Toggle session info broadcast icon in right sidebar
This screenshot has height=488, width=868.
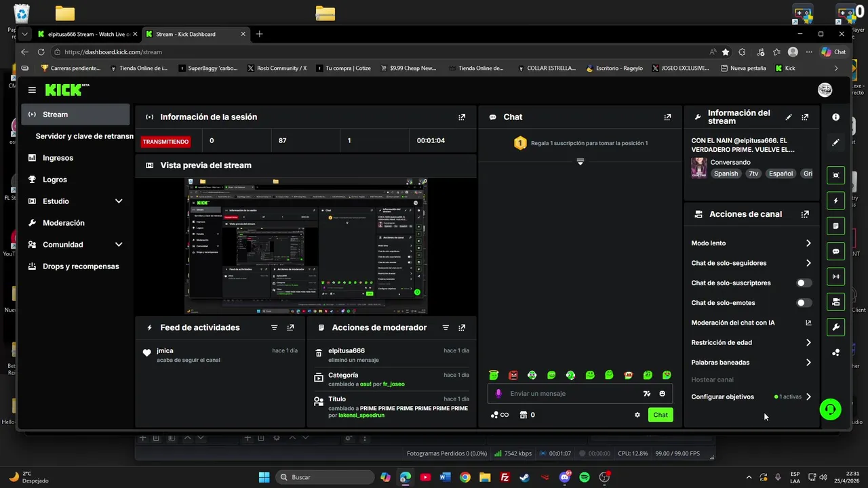(835, 277)
